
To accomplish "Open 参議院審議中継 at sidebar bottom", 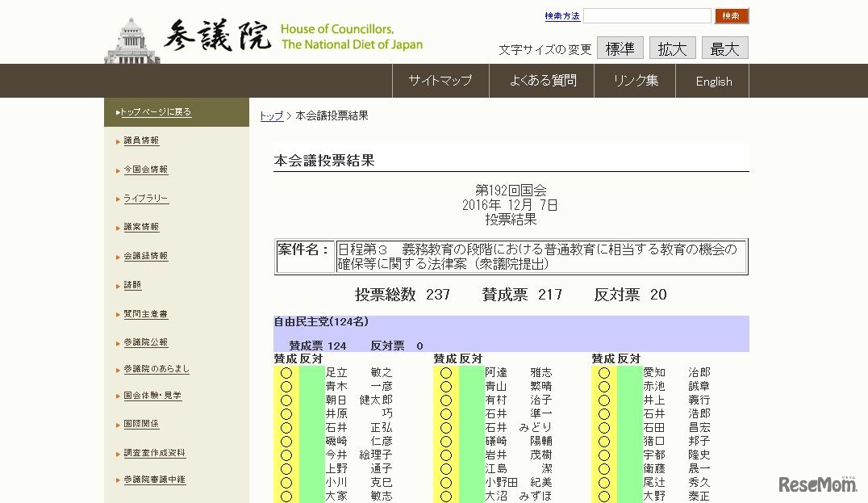I will tap(150, 480).
